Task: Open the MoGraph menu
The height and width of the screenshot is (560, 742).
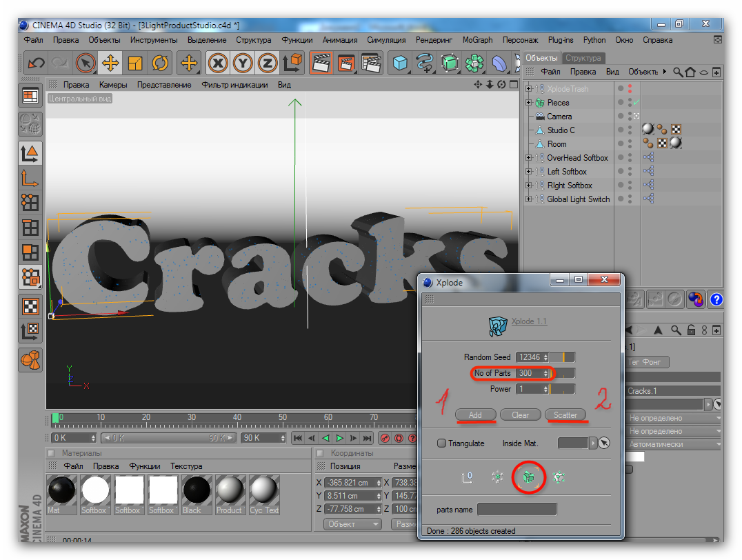Action: tap(477, 40)
